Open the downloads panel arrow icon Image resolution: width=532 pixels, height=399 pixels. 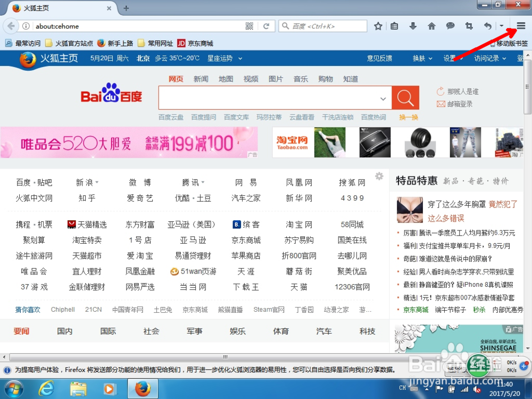tap(413, 26)
